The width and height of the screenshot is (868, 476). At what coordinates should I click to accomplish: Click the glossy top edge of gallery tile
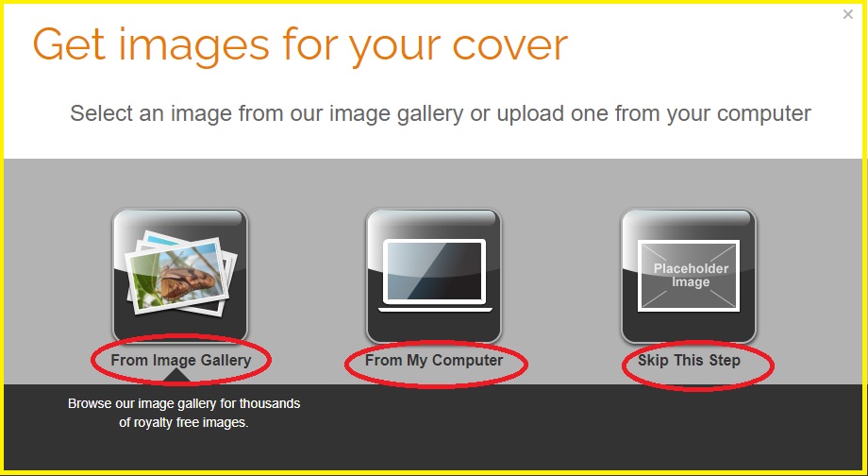180,217
